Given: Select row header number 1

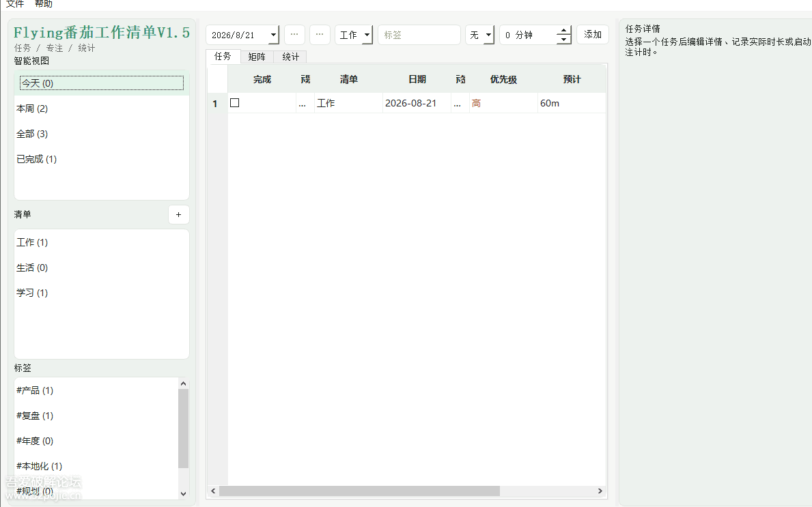Looking at the screenshot, I should coord(217,104).
